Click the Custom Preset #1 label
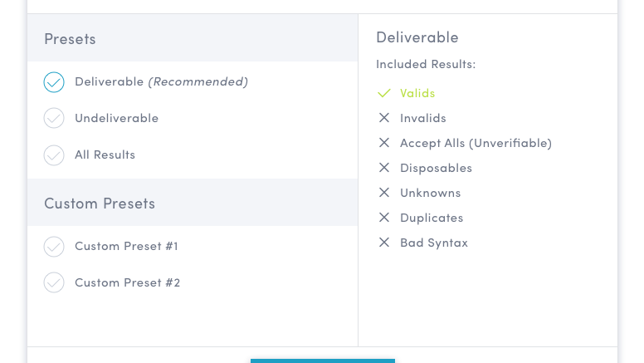Viewport: 644px width, 363px height. (126, 246)
